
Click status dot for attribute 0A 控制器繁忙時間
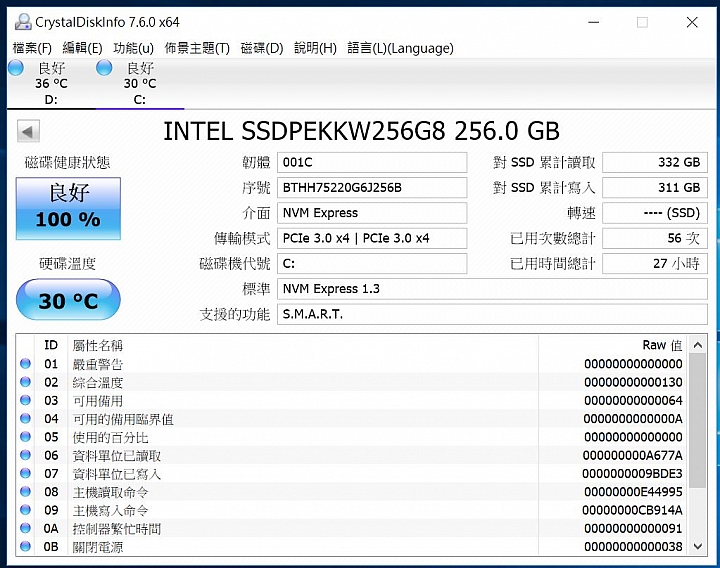tap(25, 528)
